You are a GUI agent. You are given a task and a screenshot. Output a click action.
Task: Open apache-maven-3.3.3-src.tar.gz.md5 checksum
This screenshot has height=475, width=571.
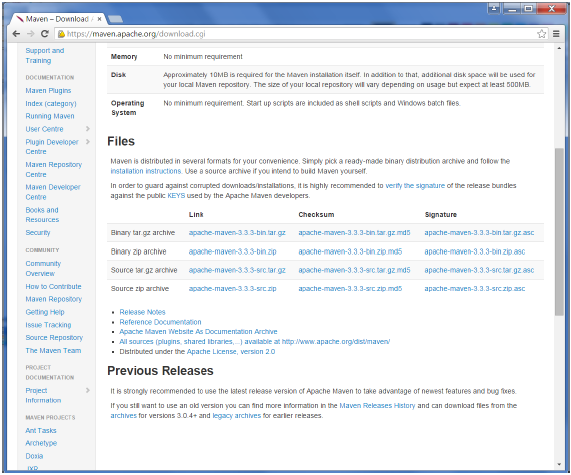[x=354, y=270]
